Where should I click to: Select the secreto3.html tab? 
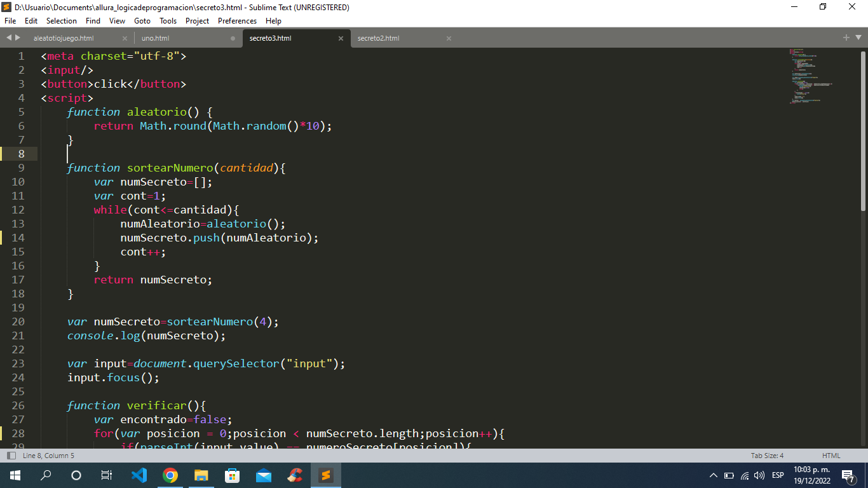coord(270,38)
